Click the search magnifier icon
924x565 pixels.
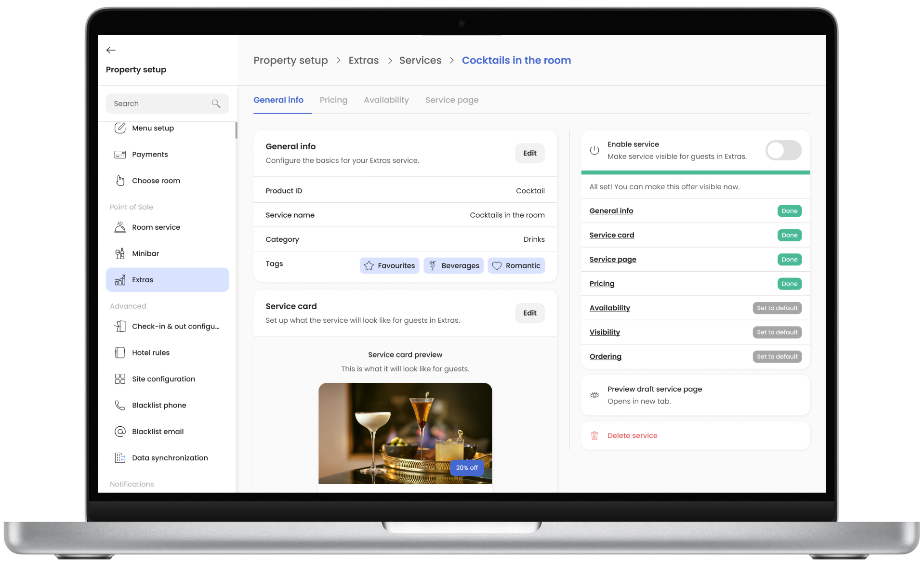216,104
